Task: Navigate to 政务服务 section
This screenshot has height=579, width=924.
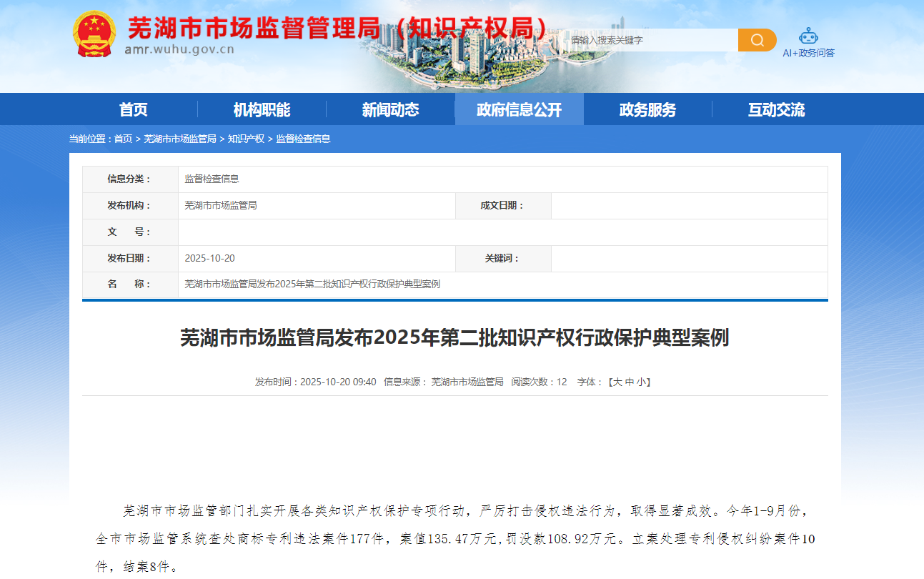Action: (647, 110)
